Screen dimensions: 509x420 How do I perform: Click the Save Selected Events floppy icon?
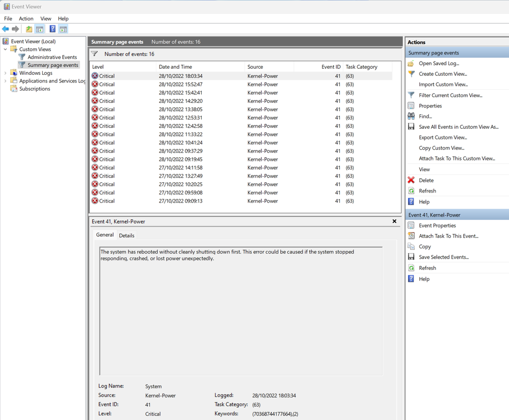pos(411,257)
